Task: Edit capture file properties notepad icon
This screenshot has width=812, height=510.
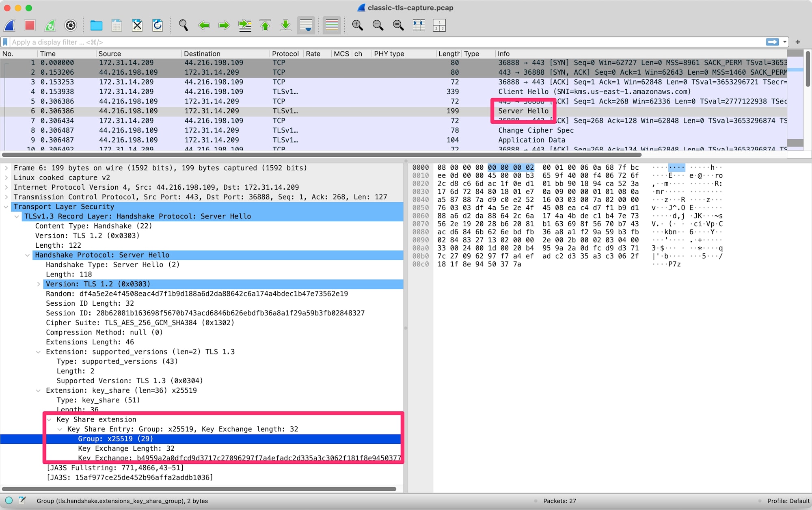Action: click(22, 501)
